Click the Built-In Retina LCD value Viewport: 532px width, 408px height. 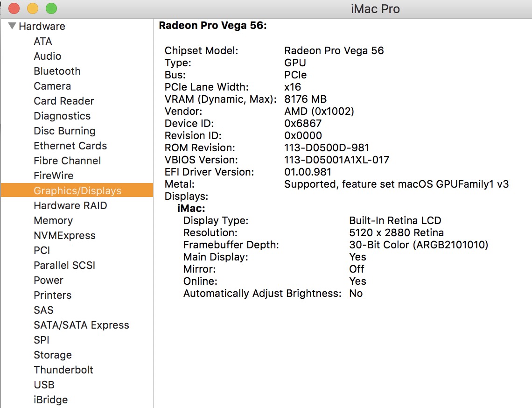pos(395,220)
